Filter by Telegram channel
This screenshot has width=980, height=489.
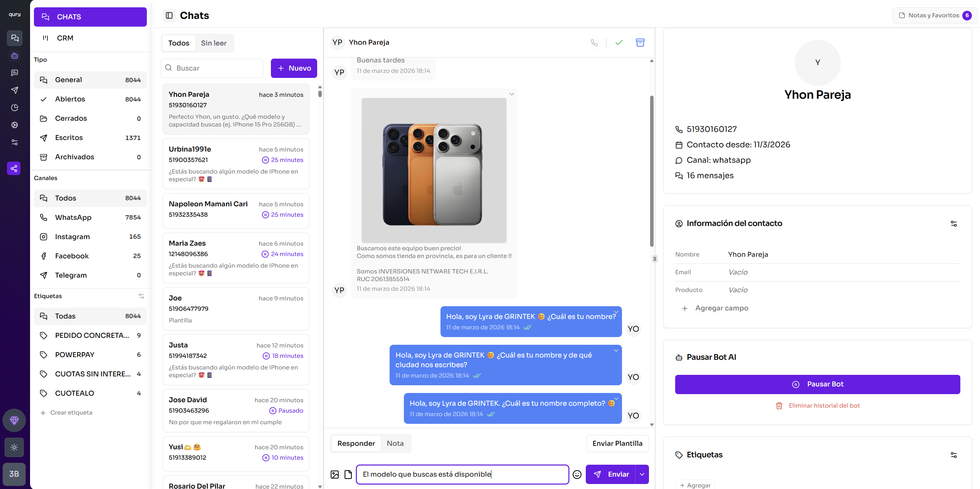90,275
